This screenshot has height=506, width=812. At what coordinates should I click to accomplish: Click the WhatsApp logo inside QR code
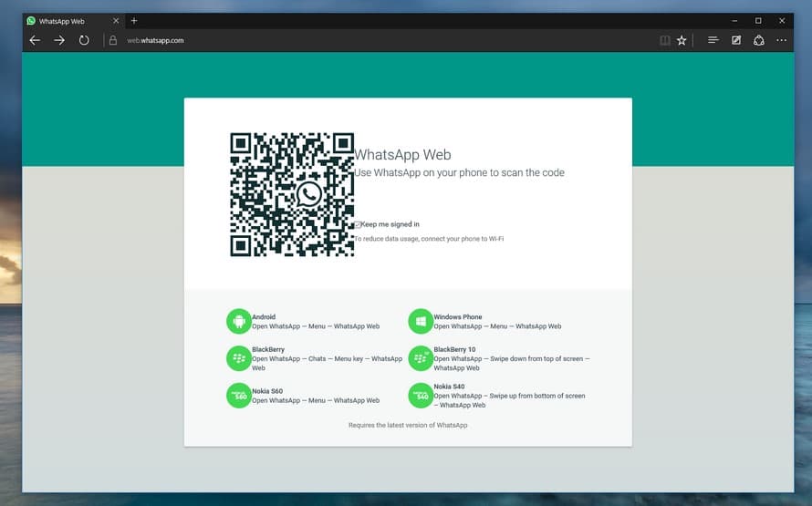[309, 194]
